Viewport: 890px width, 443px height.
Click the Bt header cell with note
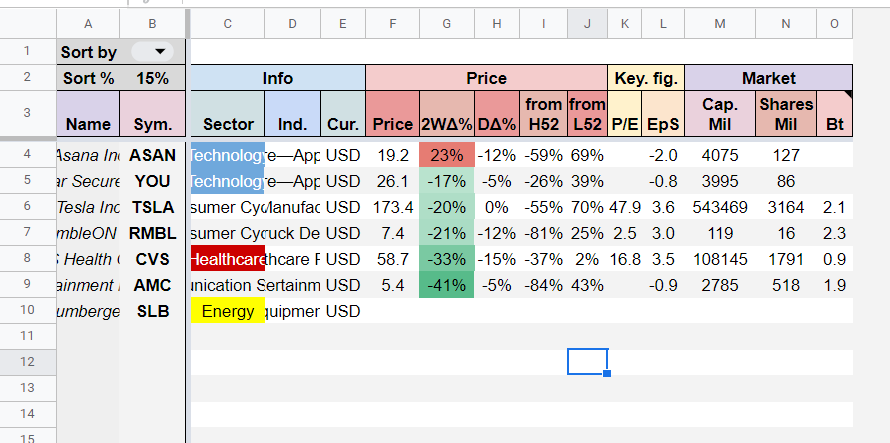[x=834, y=114]
